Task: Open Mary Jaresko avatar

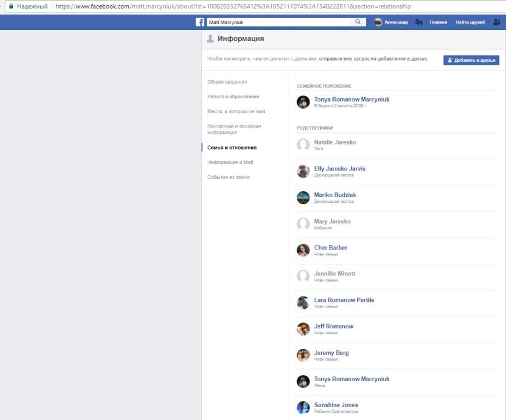Action: 303,224
